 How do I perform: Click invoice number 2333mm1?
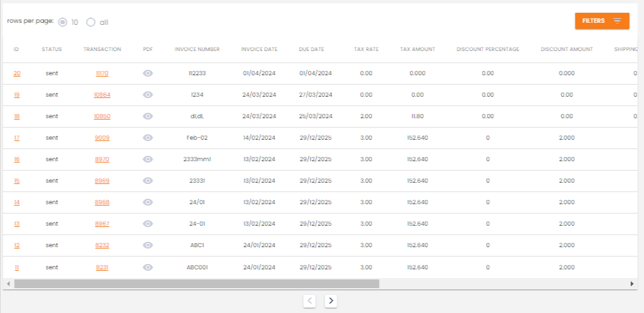[x=197, y=159]
